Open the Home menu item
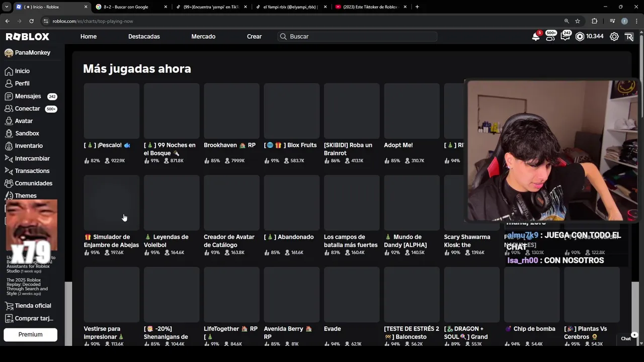Viewport: 644px width, 362px height. click(x=89, y=37)
